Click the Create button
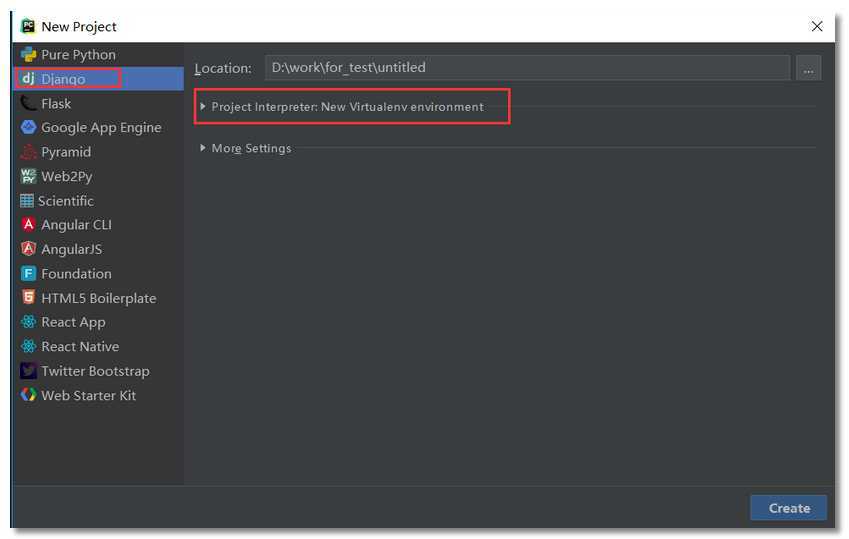The height and width of the screenshot is (539, 849). click(x=788, y=508)
